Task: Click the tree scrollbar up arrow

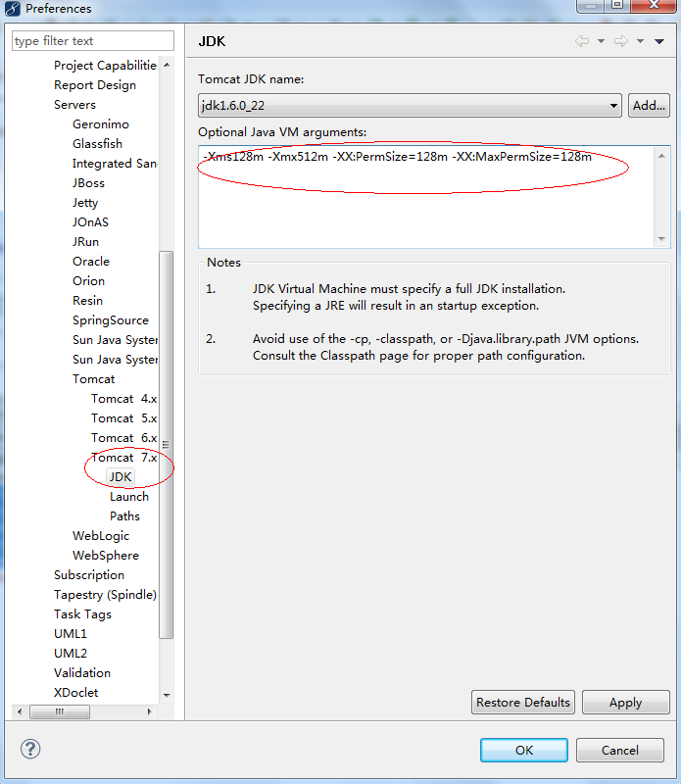Action: pos(167,65)
